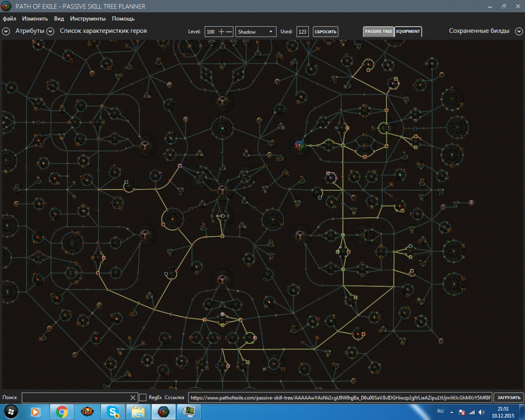Expand the Атрибуты panel chevron
This screenshot has height=420, width=525.
coord(6,31)
